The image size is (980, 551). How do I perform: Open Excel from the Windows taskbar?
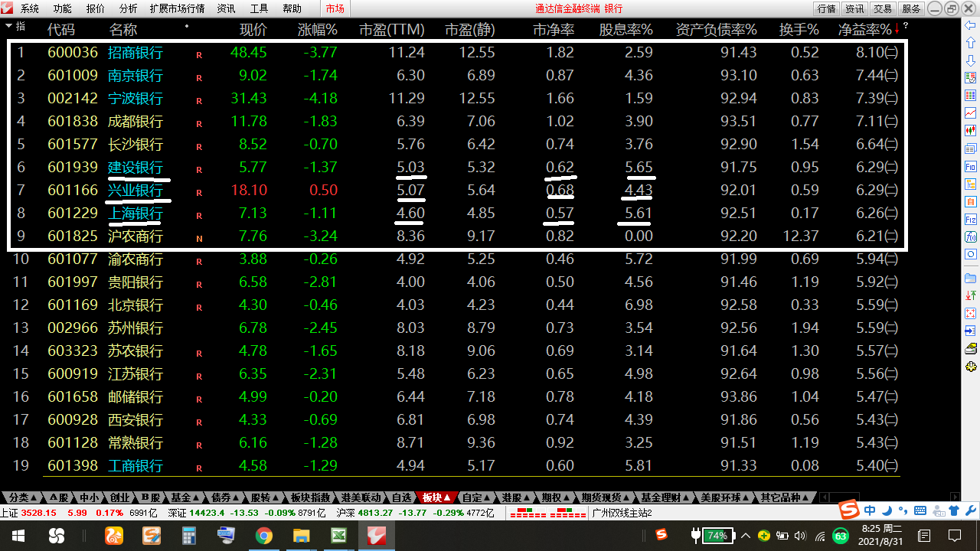338,536
